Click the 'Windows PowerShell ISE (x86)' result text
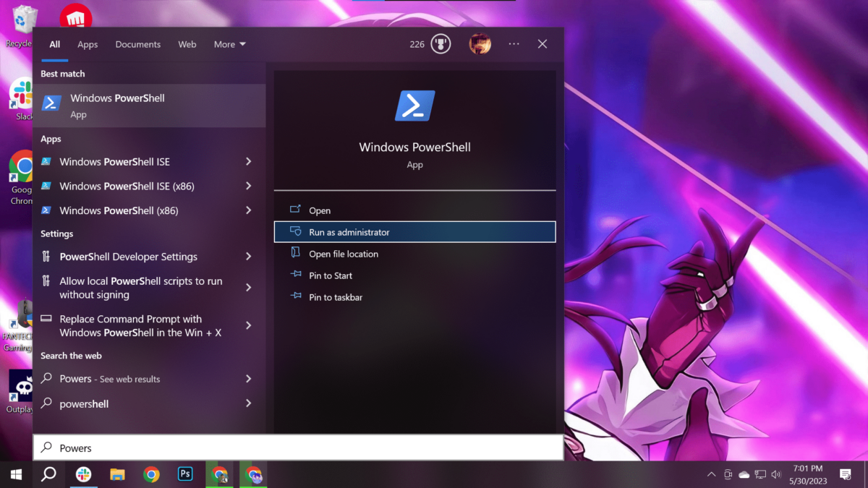 pyautogui.click(x=127, y=187)
